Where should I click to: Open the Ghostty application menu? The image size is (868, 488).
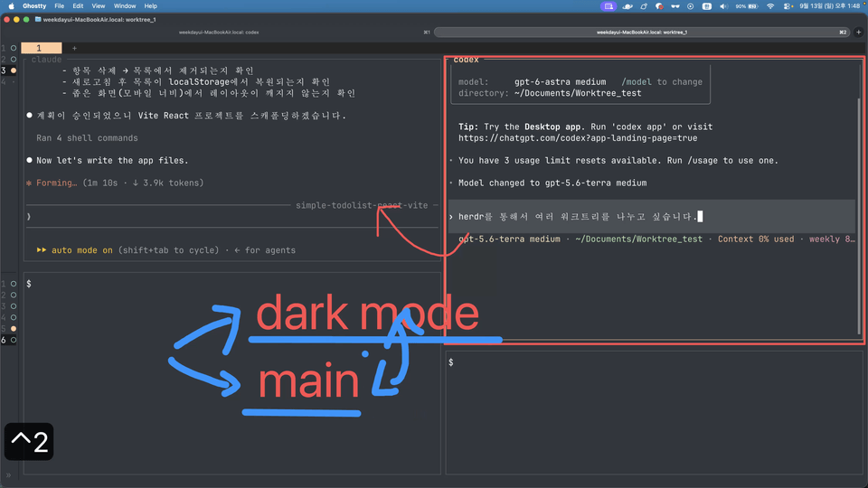34,6
